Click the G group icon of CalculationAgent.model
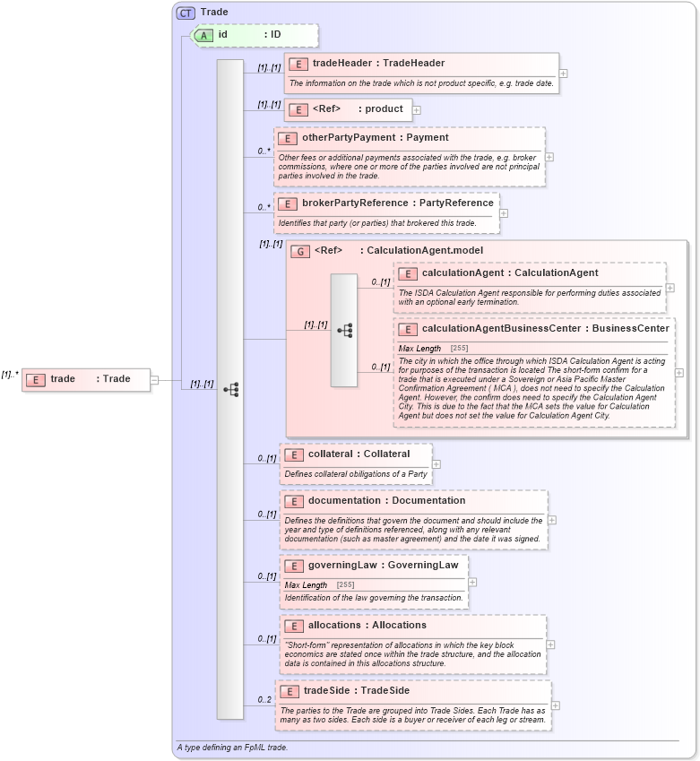This screenshot has height=761, width=700. pyautogui.click(x=300, y=251)
